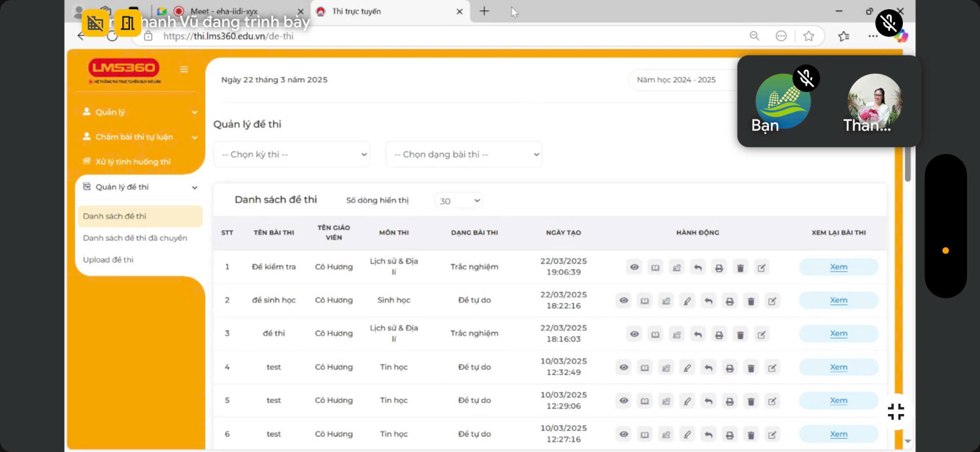This screenshot has height=452, width=980.
Task: Click the reply arrow icon in row 3
Action: pyautogui.click(x=698, y=334)
